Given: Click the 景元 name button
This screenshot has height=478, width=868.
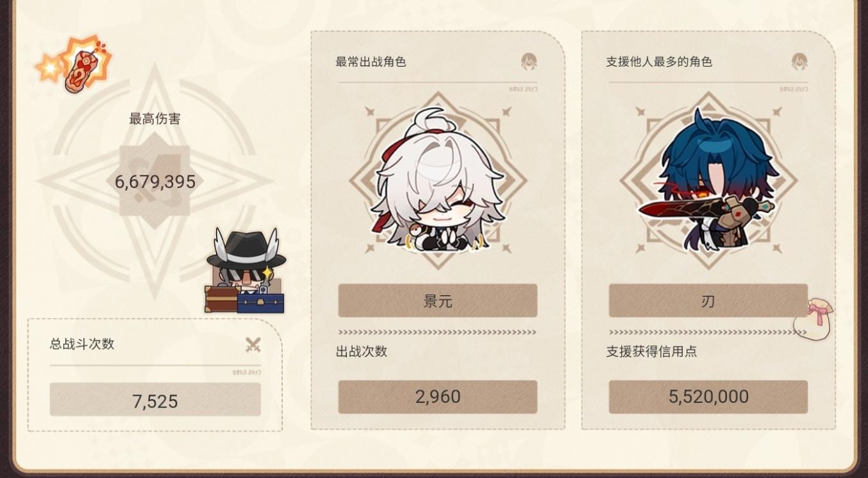Looking at the screenshot, I should point(438,301).
